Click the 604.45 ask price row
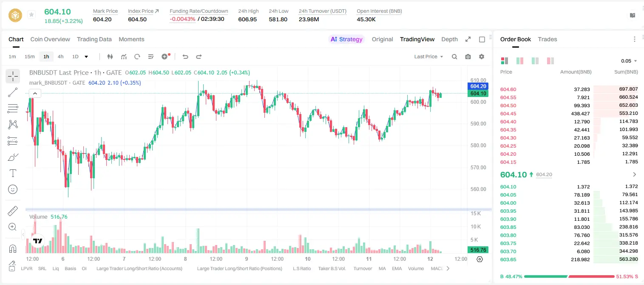This screenshot has height=285, width=644. tap(569, 114)
